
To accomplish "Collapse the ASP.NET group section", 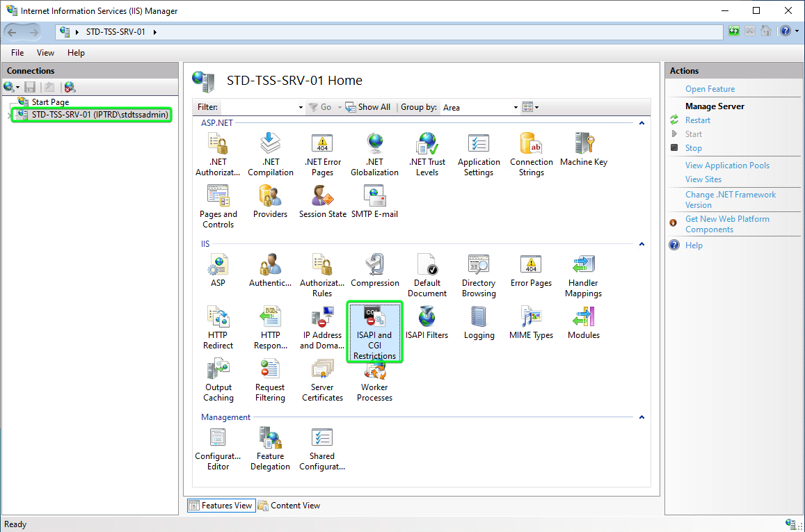I will (x=641, y=123).
